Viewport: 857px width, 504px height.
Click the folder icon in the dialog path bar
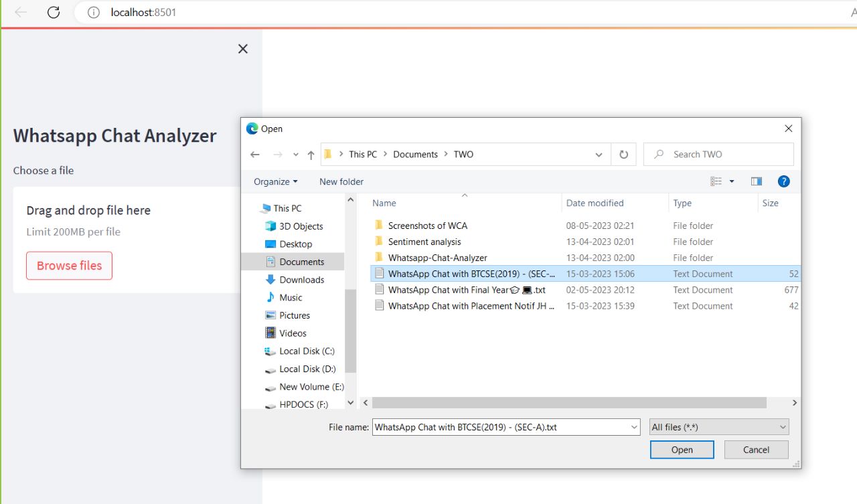[x=327, y=154]
